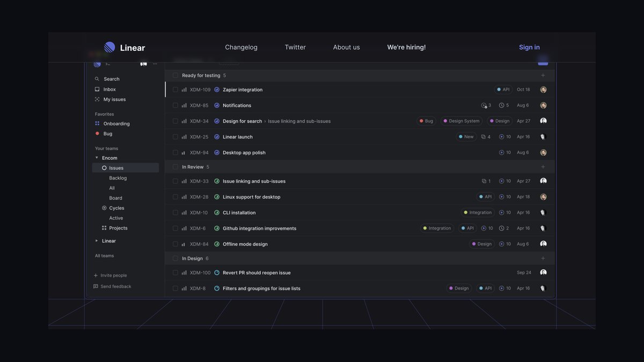
Task: Check the XDM-84 Offline mode design checkbox
Action: (x=175, y=244)
